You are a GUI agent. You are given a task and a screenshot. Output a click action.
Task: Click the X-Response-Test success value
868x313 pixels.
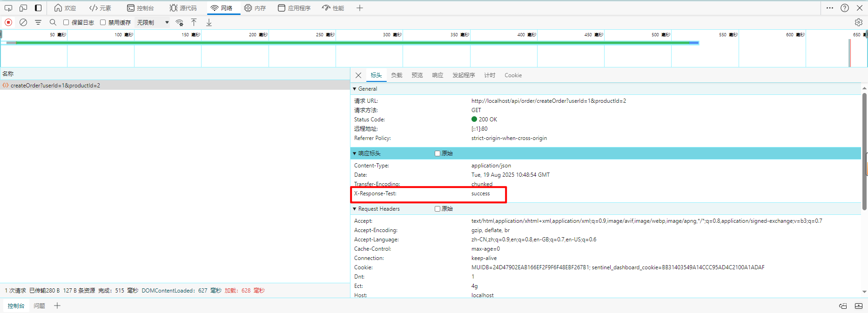[480, 193]
